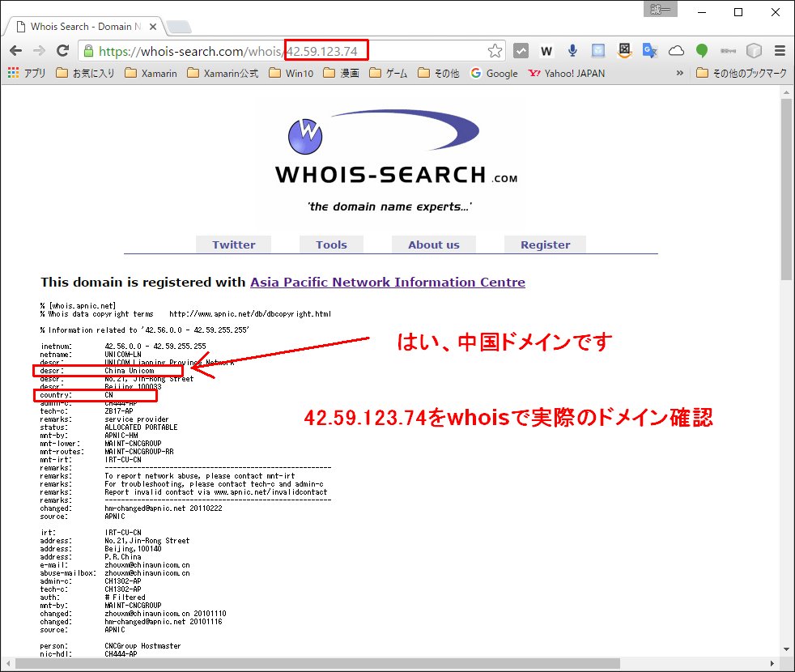Open the Tools navigation button
Image resolution: width=795 pixels, height=672 pixels.
(332, 245)
